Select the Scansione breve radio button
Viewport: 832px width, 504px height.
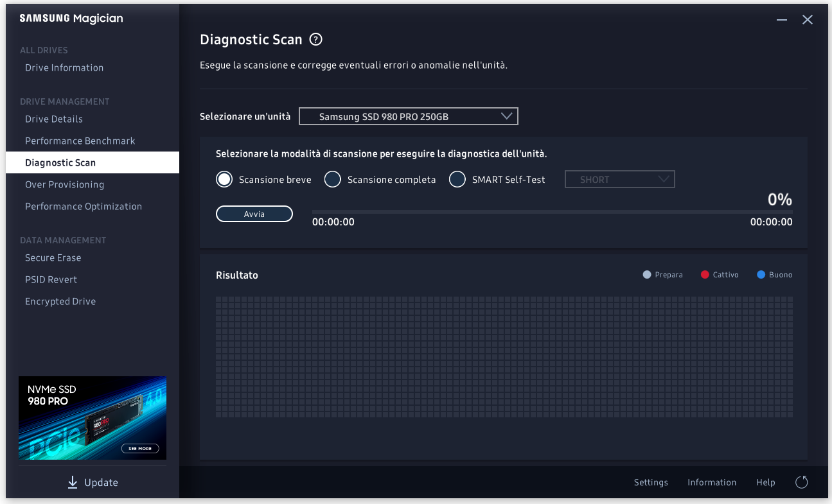[224, 180]
